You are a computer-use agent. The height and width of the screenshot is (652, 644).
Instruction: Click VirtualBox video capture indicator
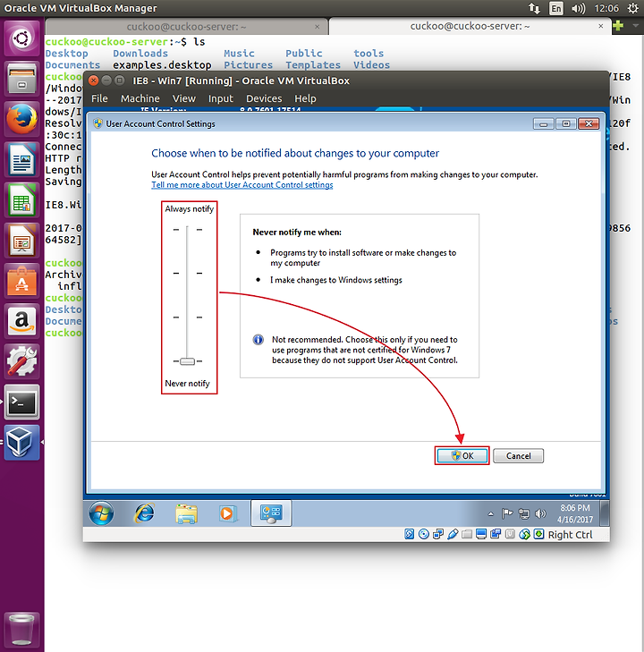coord(496,534)
